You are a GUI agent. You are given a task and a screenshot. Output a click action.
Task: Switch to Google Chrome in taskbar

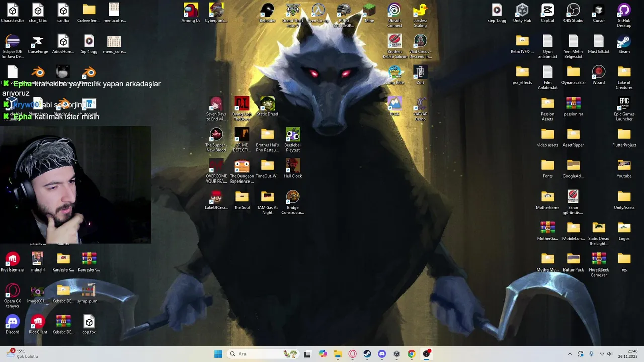(x=411, y=354)
